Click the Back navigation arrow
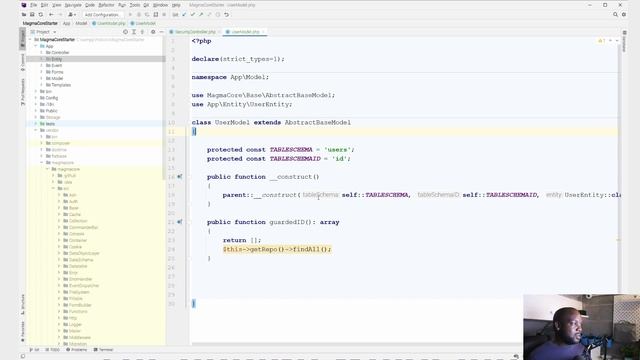This screenshot has height=360, width=640. click(51, 15)
